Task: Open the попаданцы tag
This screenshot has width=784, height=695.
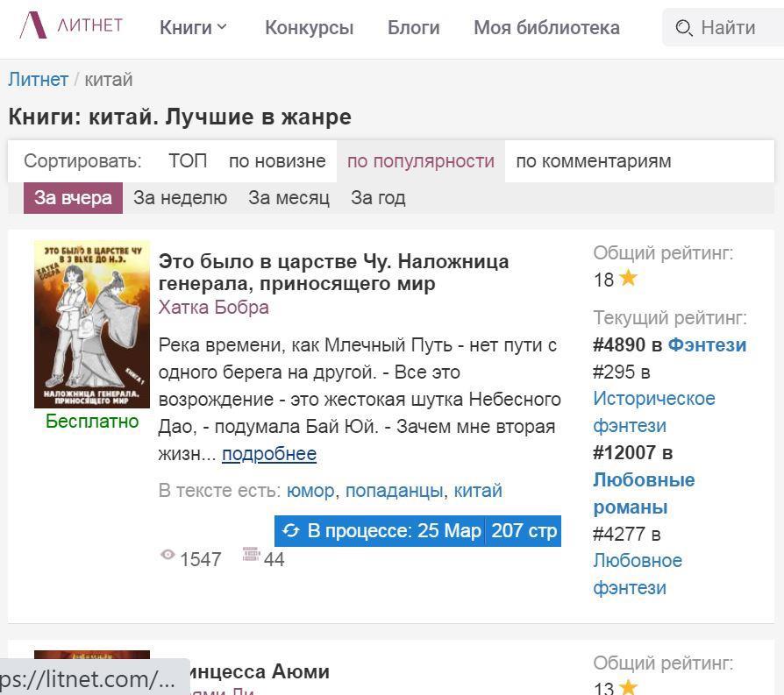Action: pos(394,491)
